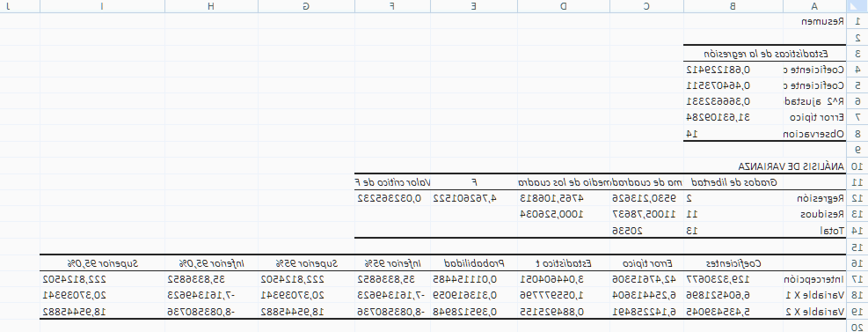This screenshot has height=332, width=868.
Task: Click the value 0,681229412
Action: 718,70
